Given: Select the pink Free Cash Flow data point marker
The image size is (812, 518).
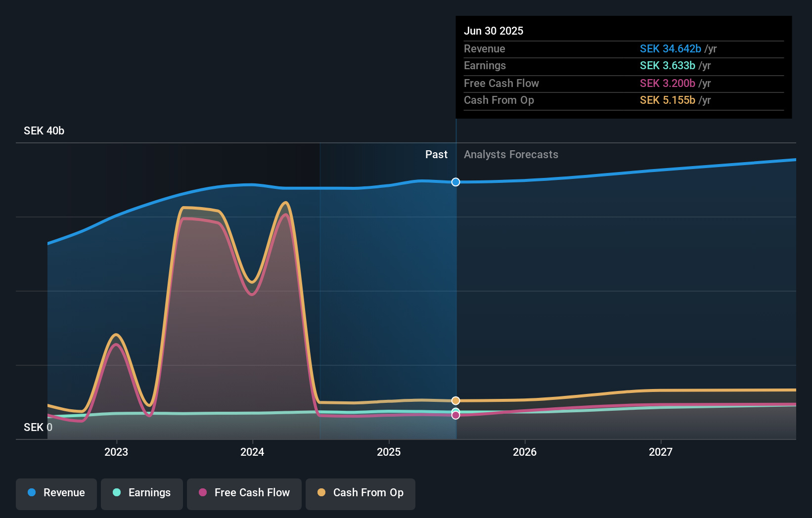Looking at the screenshot, I should tap(456, 415).
